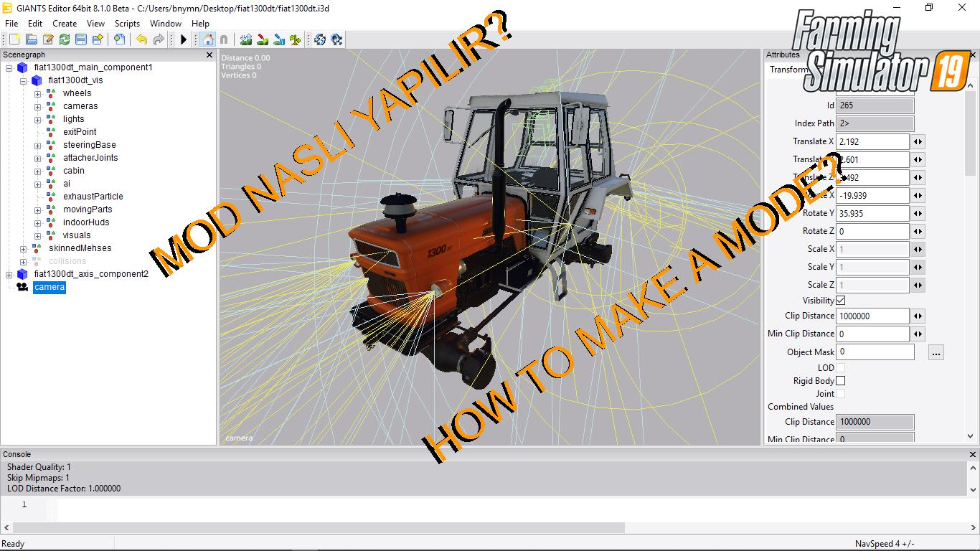This screenshot has height=551, width=980.
Task: Click the Translate X stepper arrows
Action: point(918,142)
